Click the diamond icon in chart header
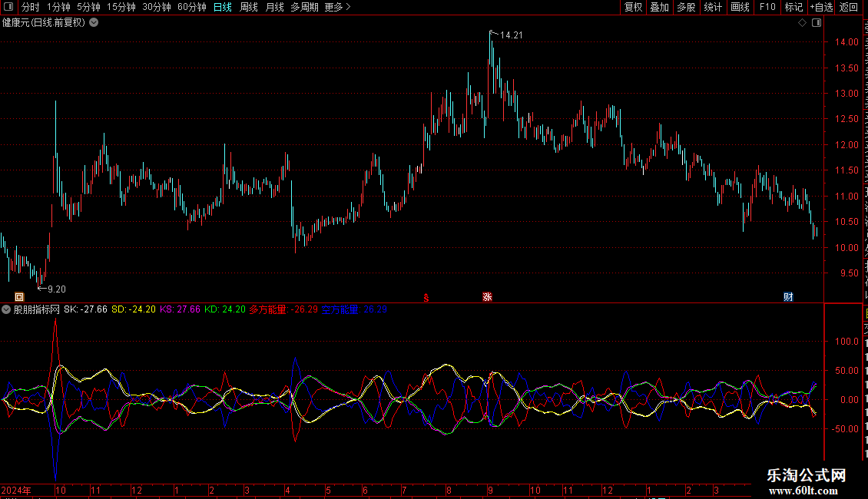The height and width of the screenshot is (499, 868). (x=802, y=23)
